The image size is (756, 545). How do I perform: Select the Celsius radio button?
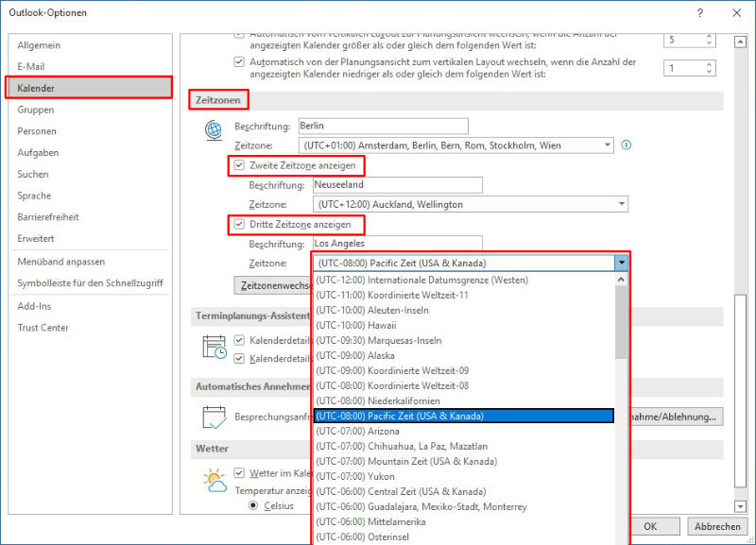point(253,505)
